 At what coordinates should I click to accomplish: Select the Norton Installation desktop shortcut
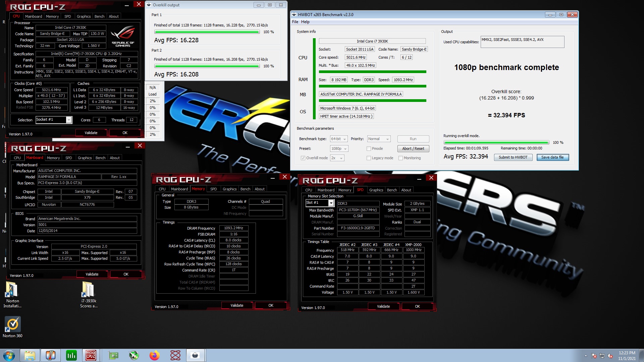coord(12,295)
